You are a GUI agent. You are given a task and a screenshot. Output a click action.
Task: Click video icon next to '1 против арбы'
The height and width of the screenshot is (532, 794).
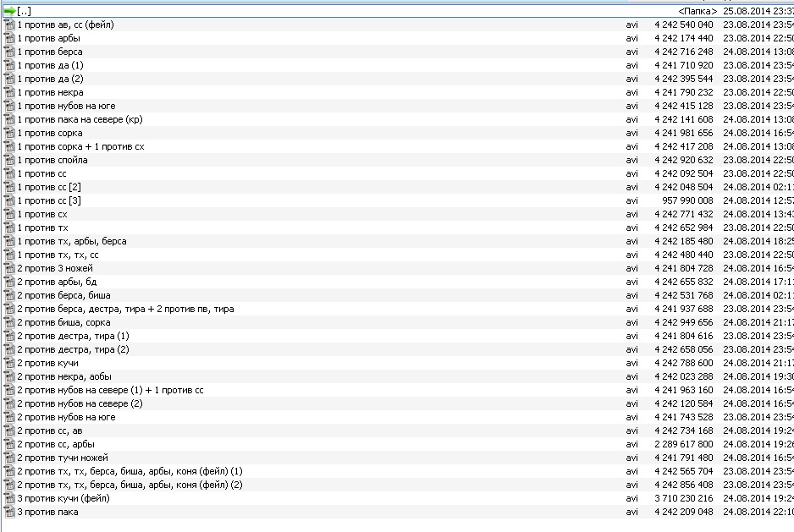tap(9, 38)
